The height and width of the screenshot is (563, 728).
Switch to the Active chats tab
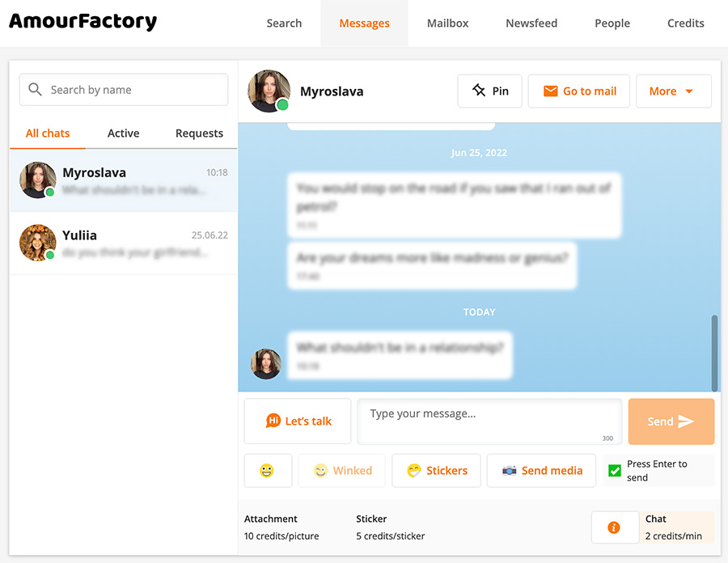[124, 133]
